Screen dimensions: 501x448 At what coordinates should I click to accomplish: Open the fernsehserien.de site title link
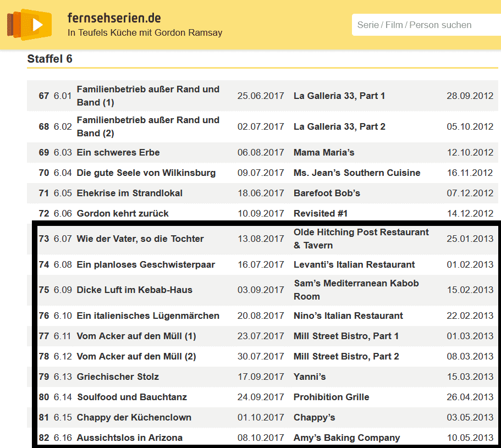(x=114, y=18)
